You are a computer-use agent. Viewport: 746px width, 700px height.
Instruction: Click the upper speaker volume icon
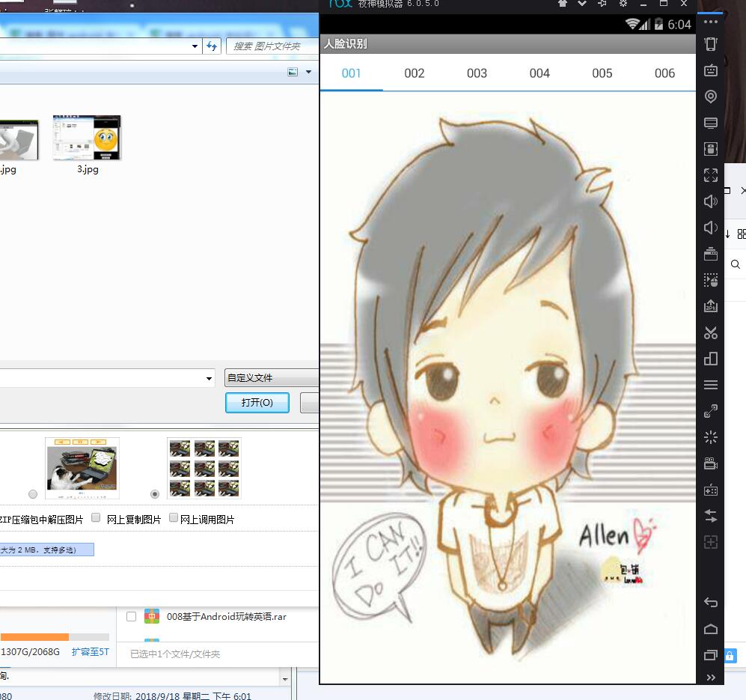711,201
